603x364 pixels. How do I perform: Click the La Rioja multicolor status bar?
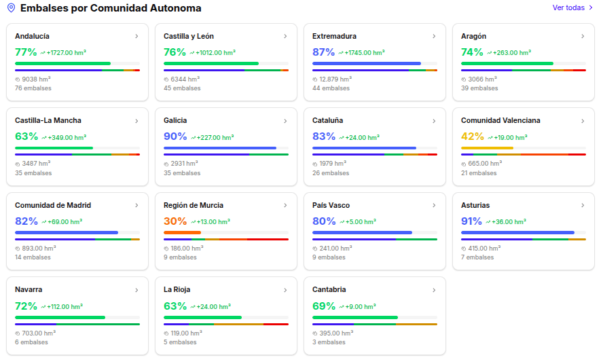click(x=226, y=324)
